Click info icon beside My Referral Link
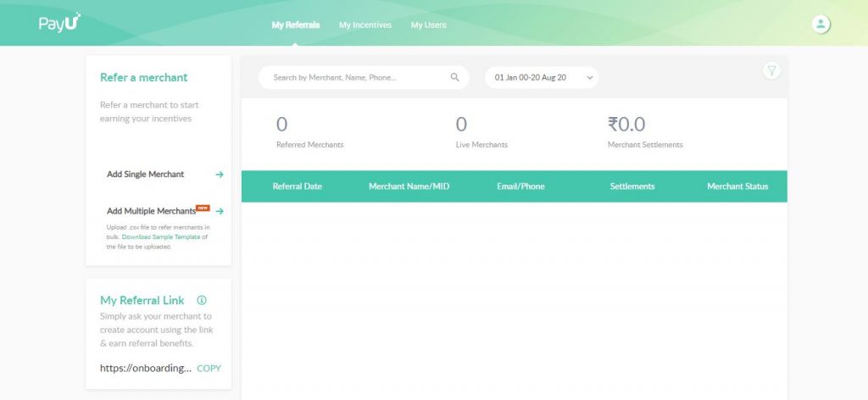The height and width of the screenshot is (400, 868). (x=202, y=300)
